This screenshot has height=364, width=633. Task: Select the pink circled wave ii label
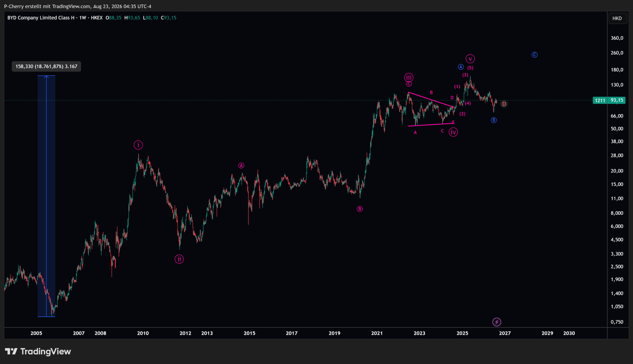click(179, 259)
